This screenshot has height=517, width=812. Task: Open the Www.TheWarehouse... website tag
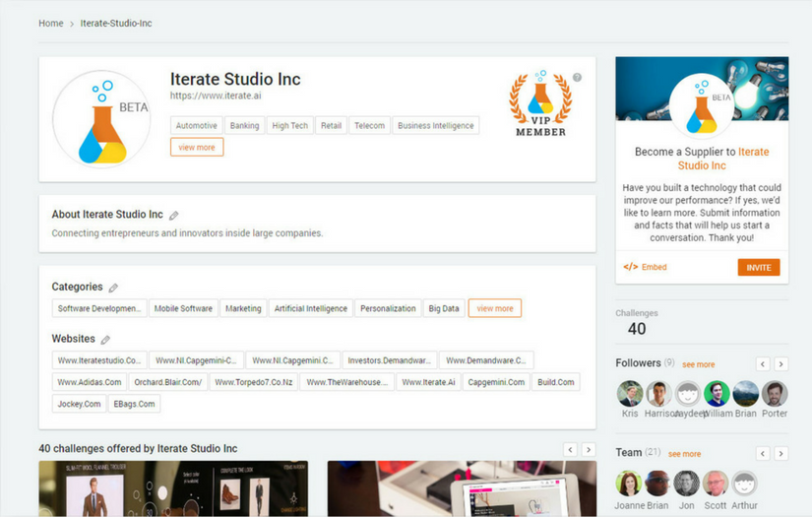347,382
